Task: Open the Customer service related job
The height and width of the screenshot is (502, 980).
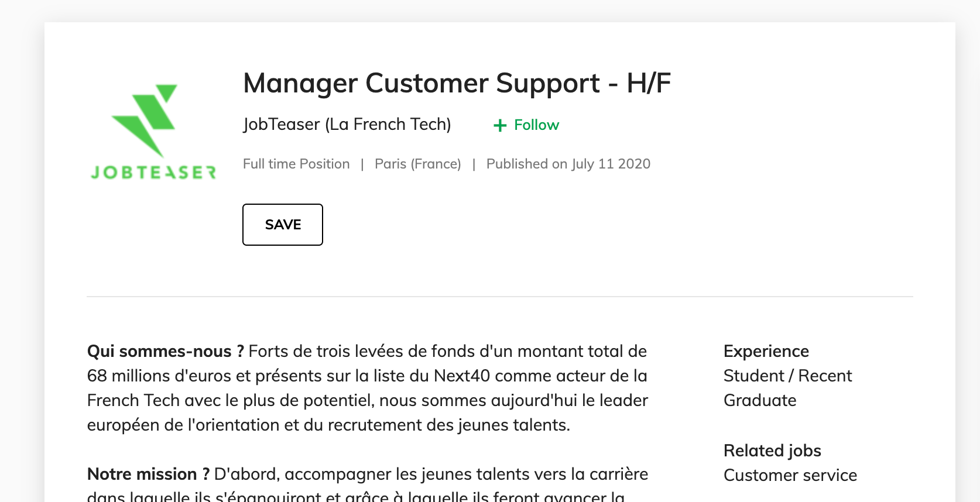Action: point(790,475)
